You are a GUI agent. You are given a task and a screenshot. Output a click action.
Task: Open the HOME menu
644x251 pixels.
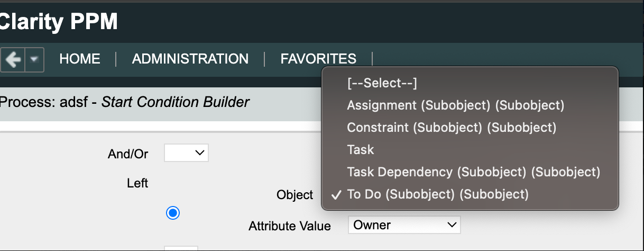80,59
